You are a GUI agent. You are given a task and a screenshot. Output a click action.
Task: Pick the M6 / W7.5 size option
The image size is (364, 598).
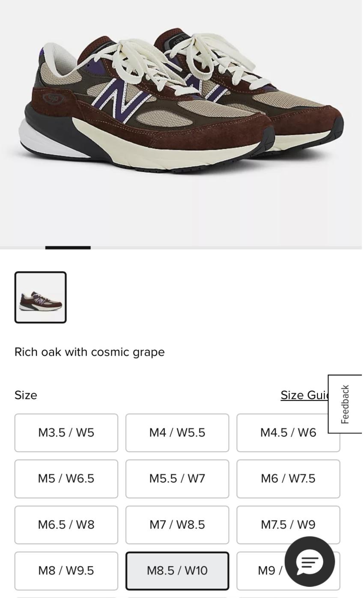[x=288, y=479]
